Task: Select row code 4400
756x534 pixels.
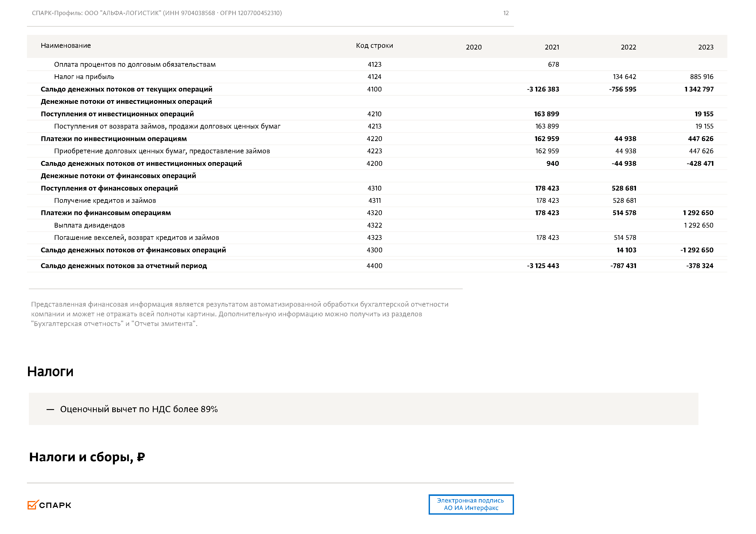Action: [x=374, y=266]
